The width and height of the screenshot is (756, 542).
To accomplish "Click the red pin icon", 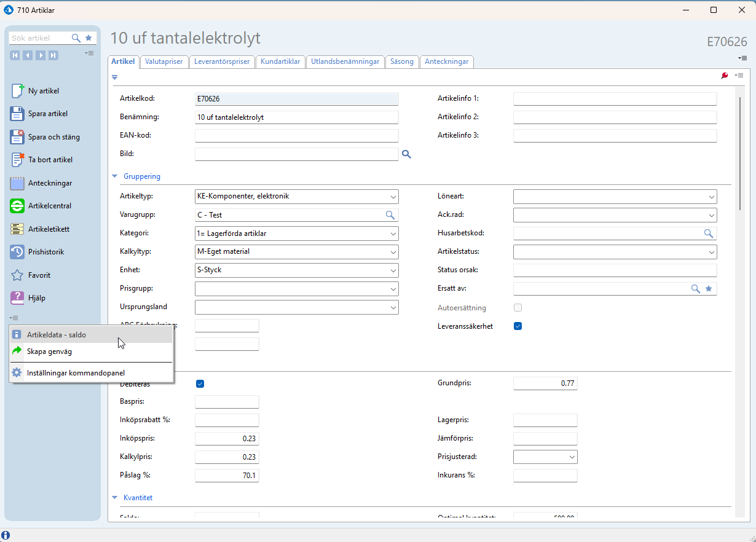I will 724,76.
